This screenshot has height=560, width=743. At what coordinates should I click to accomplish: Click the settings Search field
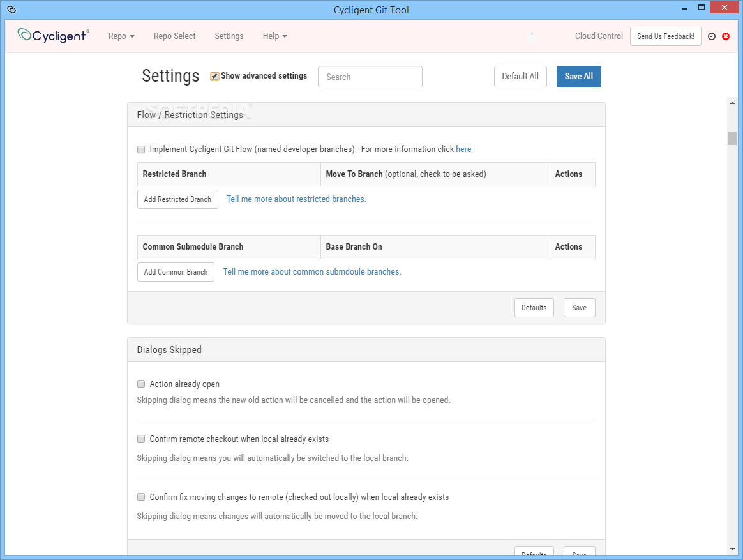pyautogui.click(x=370, y=77)
